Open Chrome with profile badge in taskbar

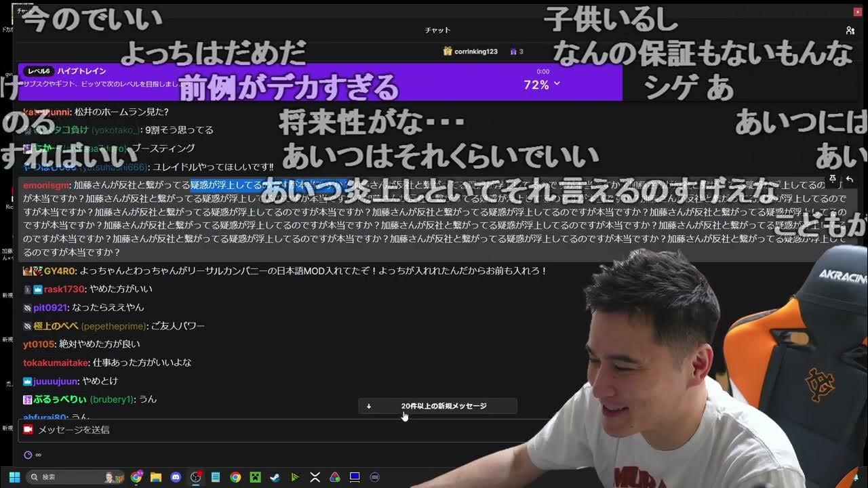coord(136,477)
